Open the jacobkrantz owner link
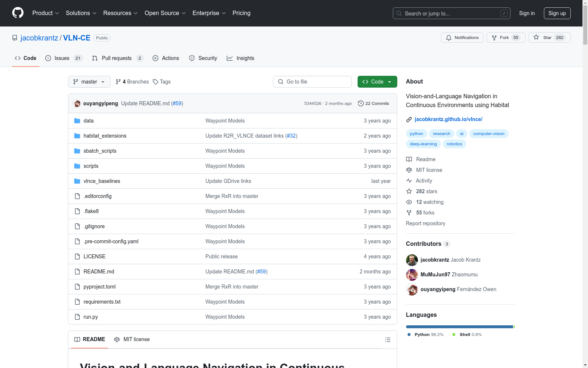The height and width of the screenshot is (368, 588). [39, 38]
